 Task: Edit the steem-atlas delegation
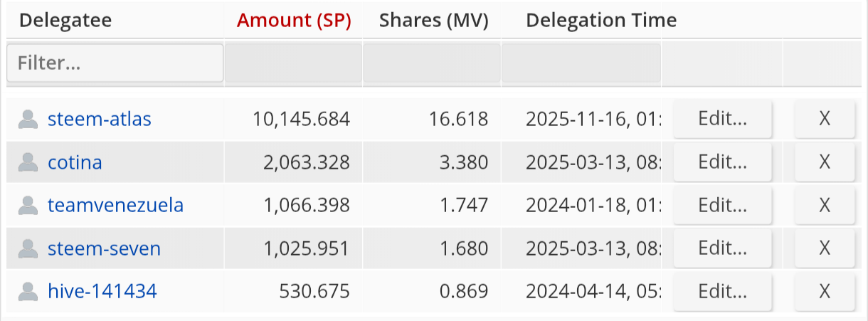[x=722, y=119]
